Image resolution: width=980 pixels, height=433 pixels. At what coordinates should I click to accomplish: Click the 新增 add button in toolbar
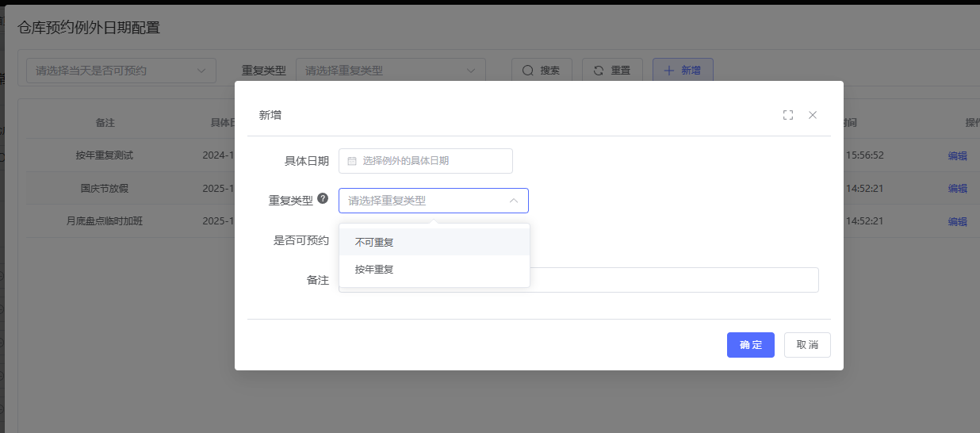[682, 71]
